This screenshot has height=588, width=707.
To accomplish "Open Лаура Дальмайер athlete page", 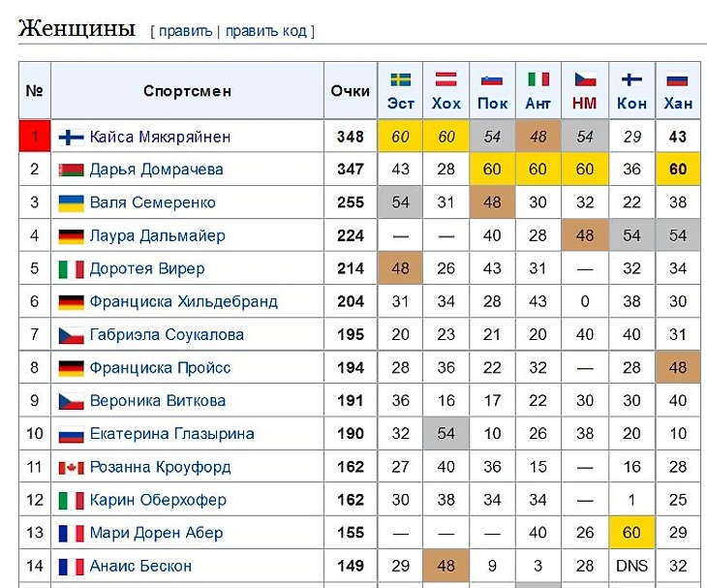I will tap(157, 235).
